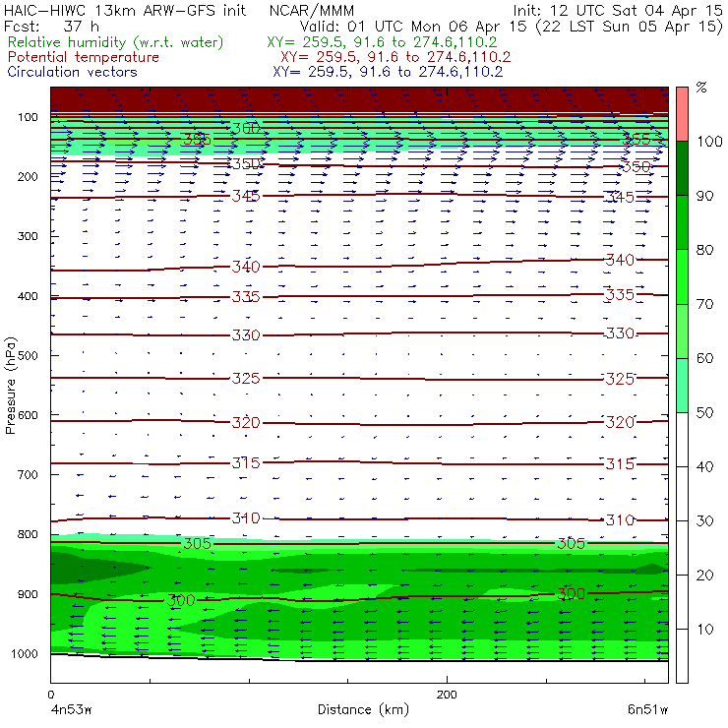
Task: Click the pressure axis '500' tick label
Action: pyautogui.click(x=28, y=355)
